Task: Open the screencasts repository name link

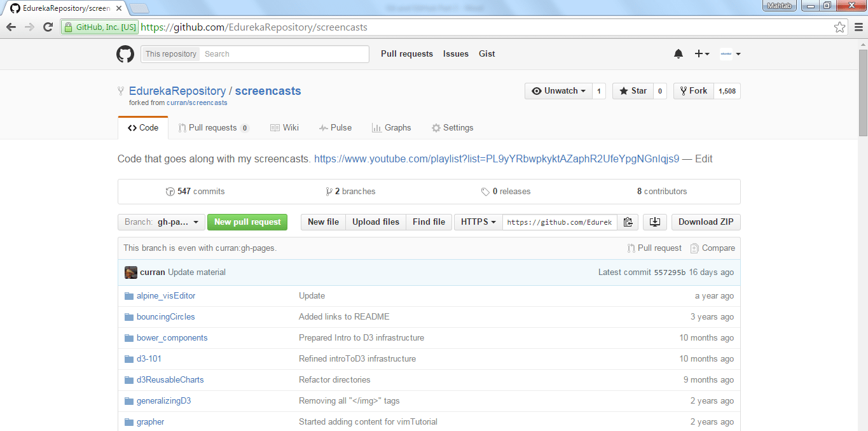Action: pos(268,91)
